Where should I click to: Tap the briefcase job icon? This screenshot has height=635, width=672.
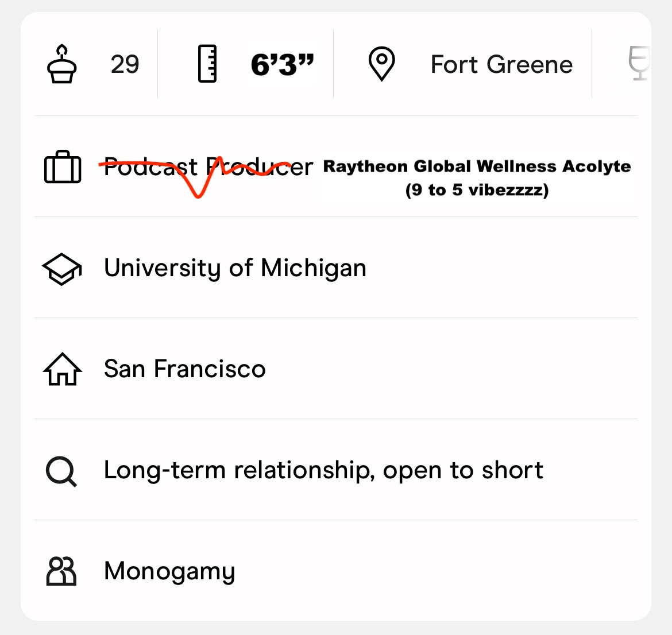pyautogui.click(x=63, y=167)
